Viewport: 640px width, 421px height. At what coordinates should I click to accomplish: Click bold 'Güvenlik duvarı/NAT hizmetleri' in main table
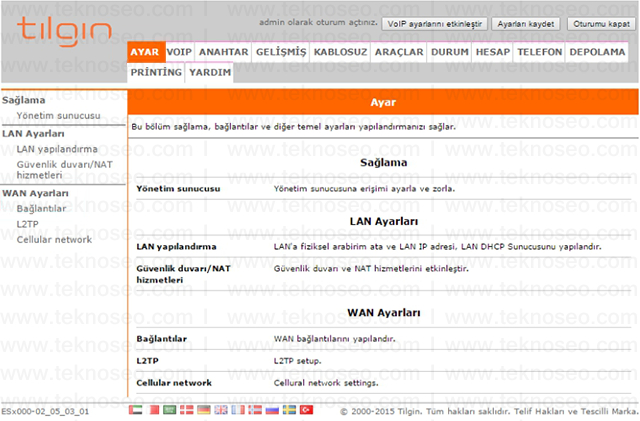click(184, 274)
